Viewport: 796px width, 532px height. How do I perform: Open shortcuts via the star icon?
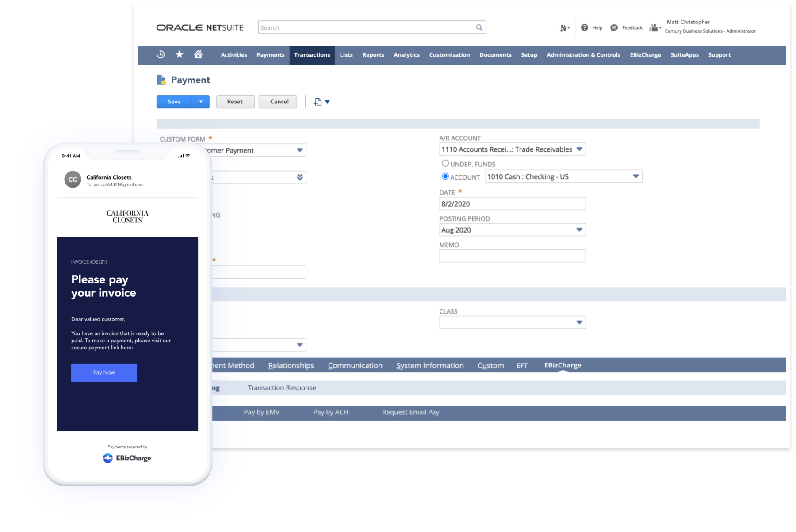pyautogui.click(x=179, y=55)
